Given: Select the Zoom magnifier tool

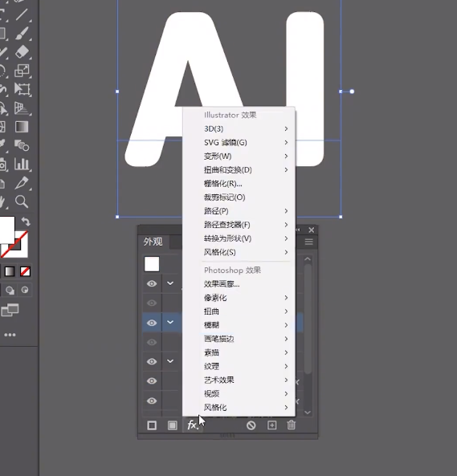Looking at the screenshot, I should coord(22,201).
